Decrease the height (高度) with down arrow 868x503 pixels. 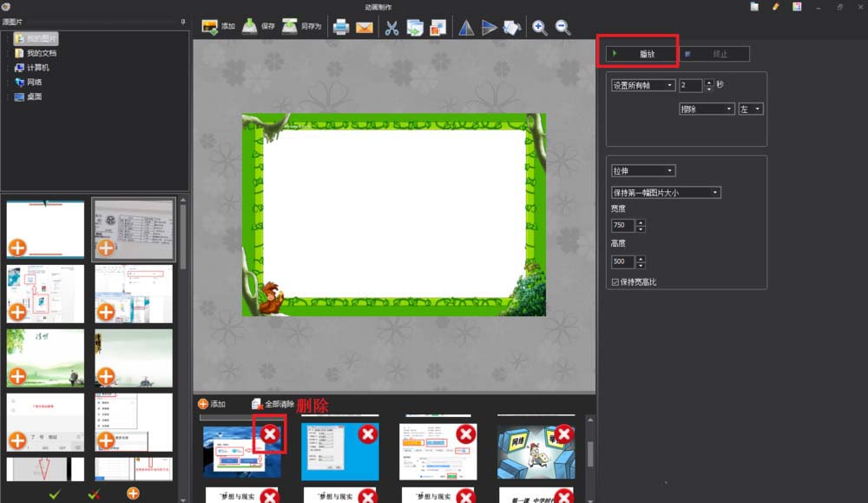(641, 265)
